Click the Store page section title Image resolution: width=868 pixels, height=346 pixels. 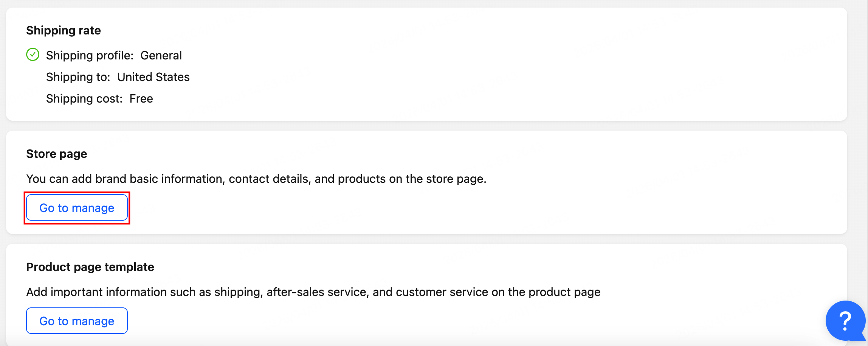[57, 154]
